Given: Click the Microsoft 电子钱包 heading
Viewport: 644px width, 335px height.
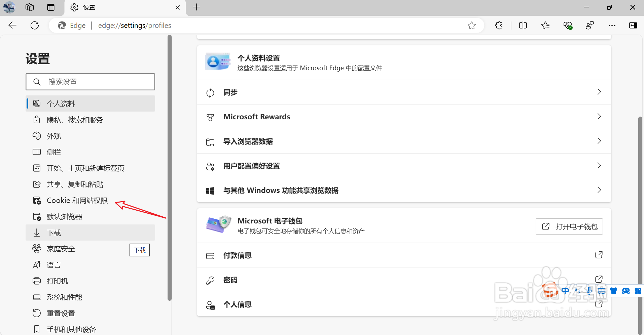Looking at the screenshot, I should click(x=270, y=221).
